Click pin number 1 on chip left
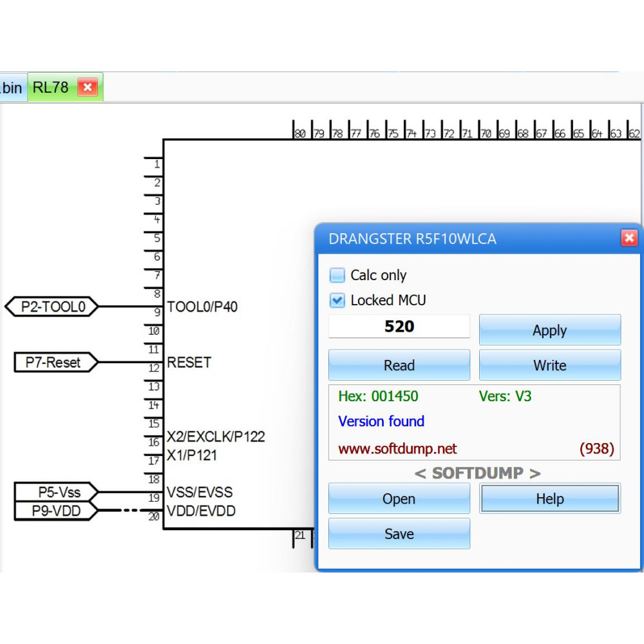 pyautogui.click(x=157, y=164)
